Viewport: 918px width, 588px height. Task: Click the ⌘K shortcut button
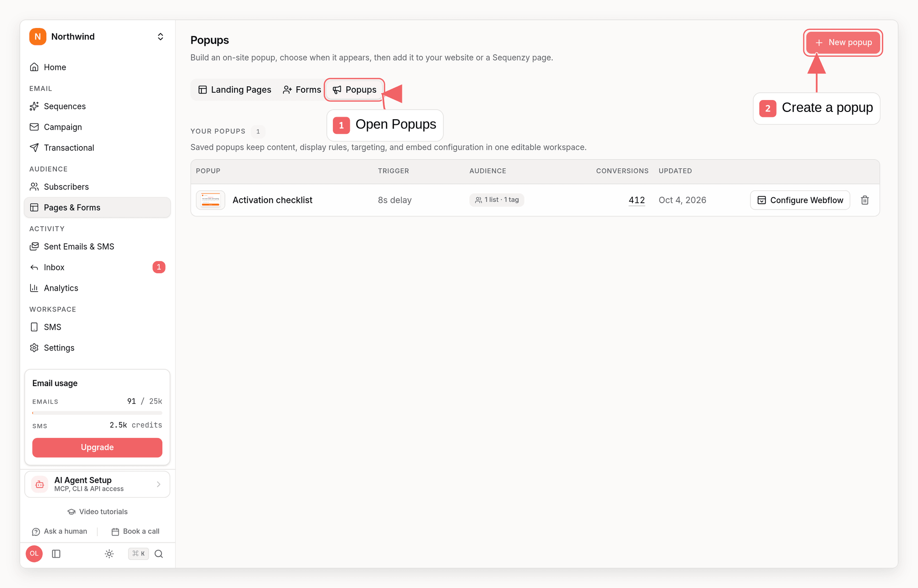pos(138,554)
